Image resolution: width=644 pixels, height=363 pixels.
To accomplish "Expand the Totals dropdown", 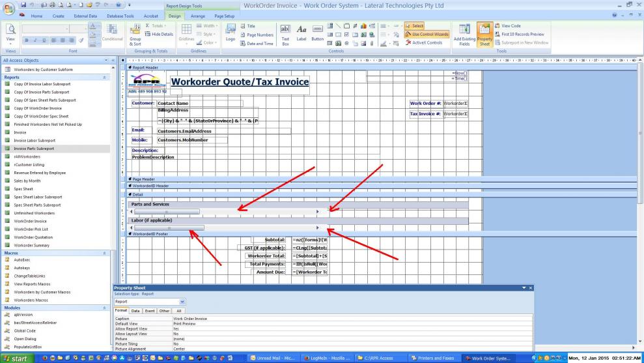I will [156, 26].
